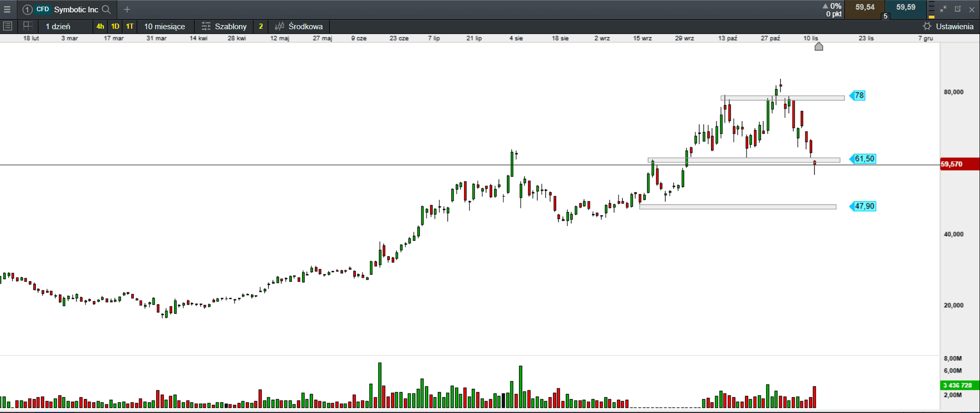Select the 1T interval shortcut

[130, 26]
